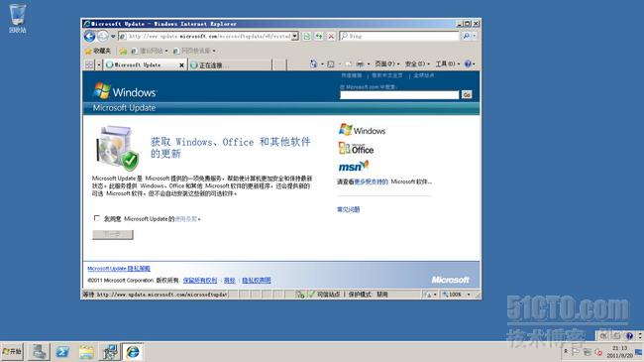Screen dimensions: 644x362
Task: Click the Windows logo in page header
Action: point(125,91)
